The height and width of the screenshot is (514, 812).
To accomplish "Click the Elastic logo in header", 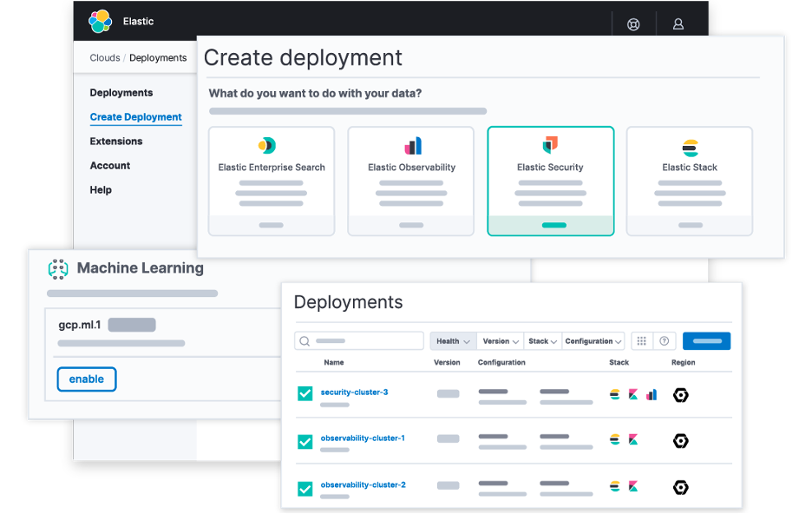I will click(x=101, y=22).
